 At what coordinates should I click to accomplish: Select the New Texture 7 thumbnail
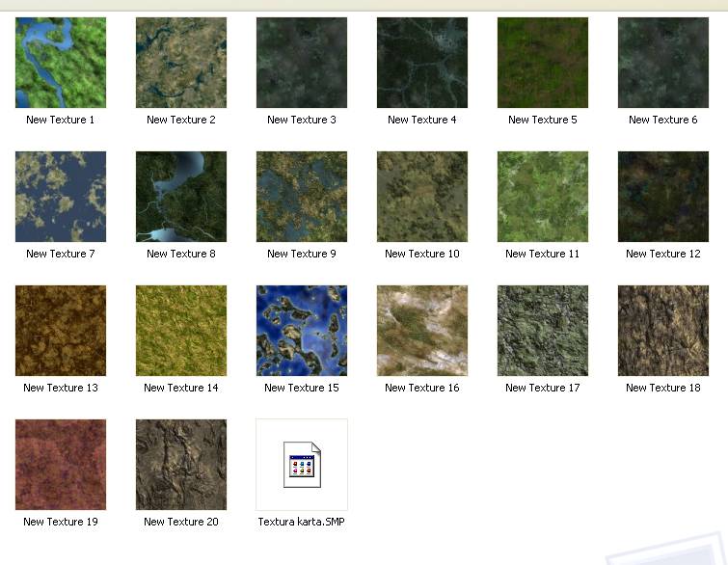tap(61, 197)
